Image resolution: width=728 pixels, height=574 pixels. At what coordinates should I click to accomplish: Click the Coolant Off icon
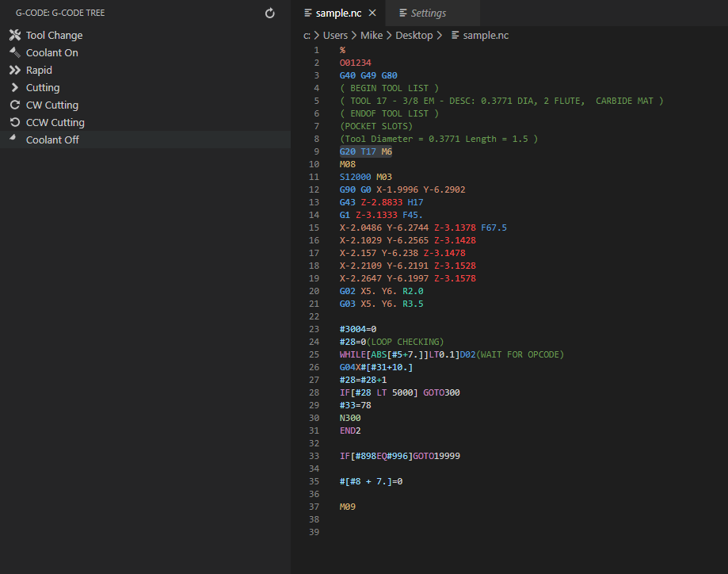click(x=13, y=139)
